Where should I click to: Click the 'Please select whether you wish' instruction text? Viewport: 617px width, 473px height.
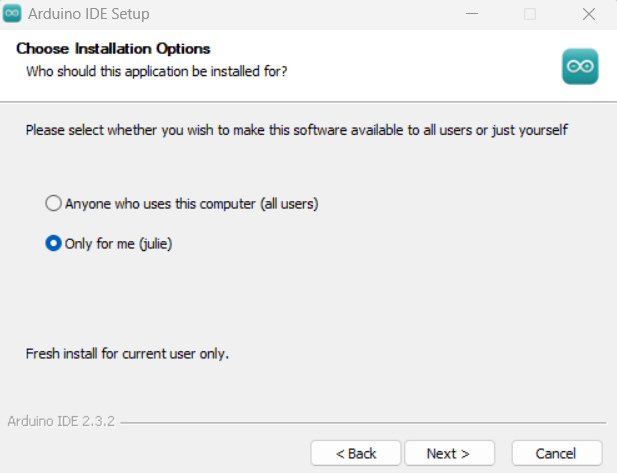296,130
